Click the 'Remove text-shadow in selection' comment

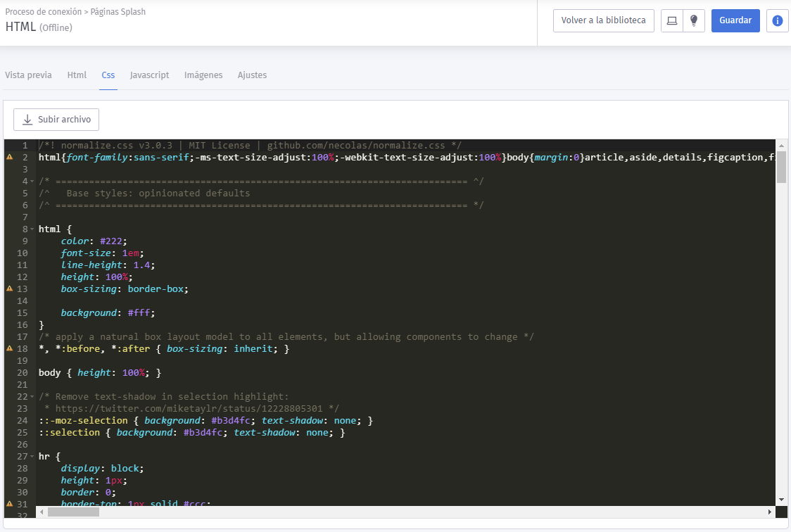click(x=164, y=397)
